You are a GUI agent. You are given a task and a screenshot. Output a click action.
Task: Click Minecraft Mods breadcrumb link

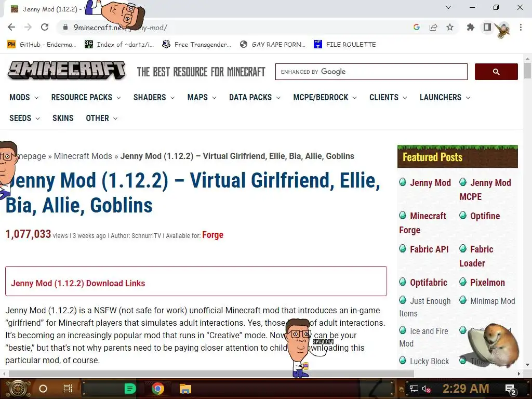pos(83,156)
